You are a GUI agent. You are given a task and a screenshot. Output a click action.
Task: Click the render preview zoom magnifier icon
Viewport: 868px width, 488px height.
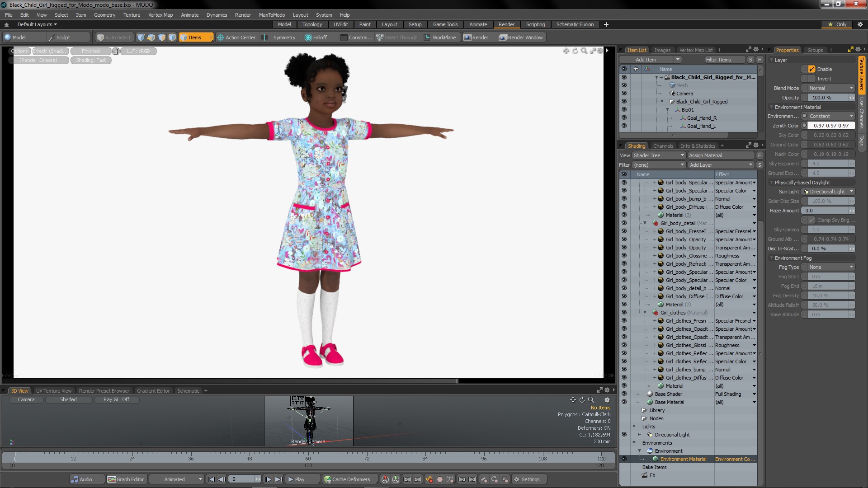click(x=584, y=51)
